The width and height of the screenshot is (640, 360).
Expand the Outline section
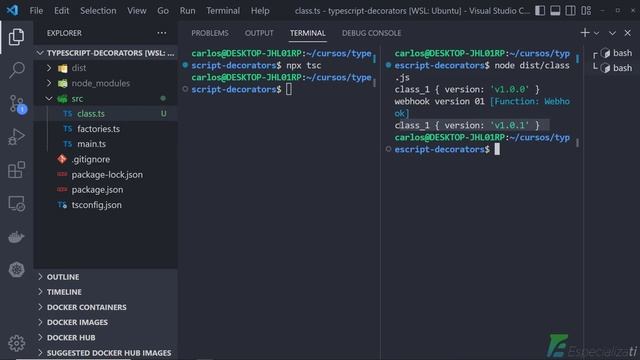click(105, 277)
